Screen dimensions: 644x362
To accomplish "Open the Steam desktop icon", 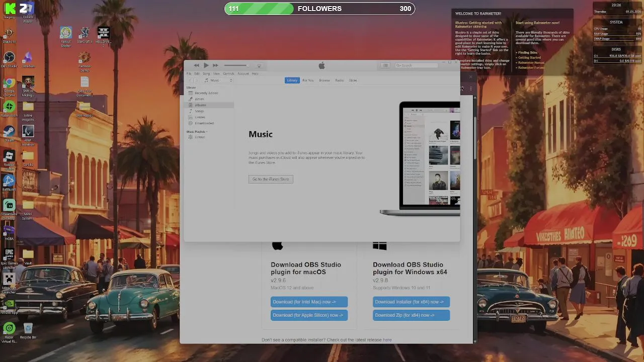I will pyautogui.click(x=9, y=134).
